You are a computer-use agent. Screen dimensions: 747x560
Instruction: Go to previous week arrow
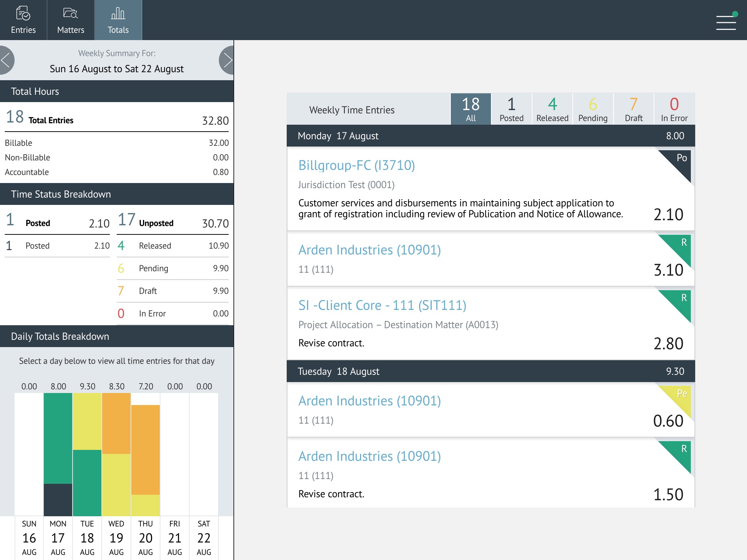click(6, 60)
